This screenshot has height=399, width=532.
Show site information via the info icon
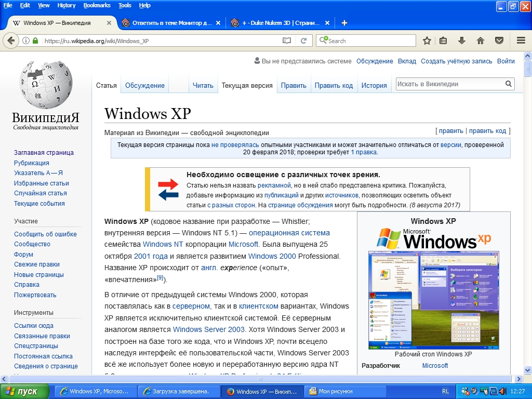(x=26, y=41)
